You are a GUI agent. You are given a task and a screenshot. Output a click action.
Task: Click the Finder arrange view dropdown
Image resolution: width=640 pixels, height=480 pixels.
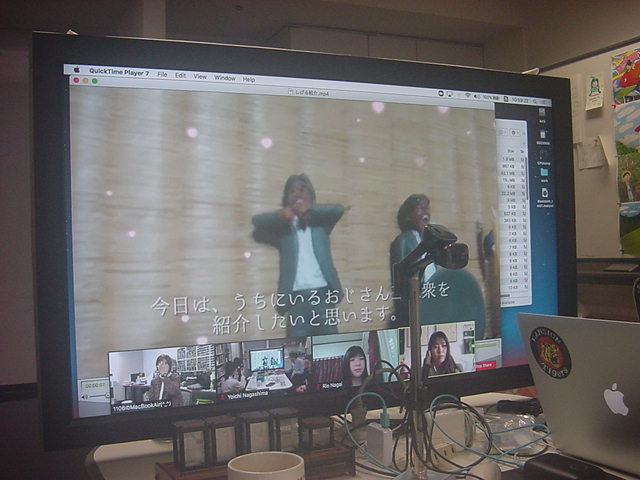pos(503,132)
